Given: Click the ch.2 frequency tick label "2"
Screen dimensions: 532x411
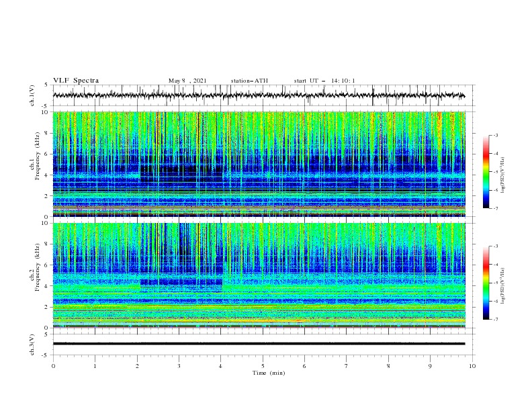Looking at the screenshot, I should click(x=47, y=307).
